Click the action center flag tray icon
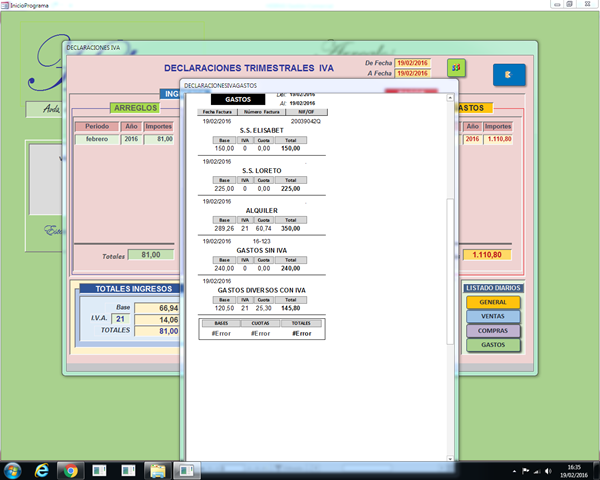 coord(525,470)
